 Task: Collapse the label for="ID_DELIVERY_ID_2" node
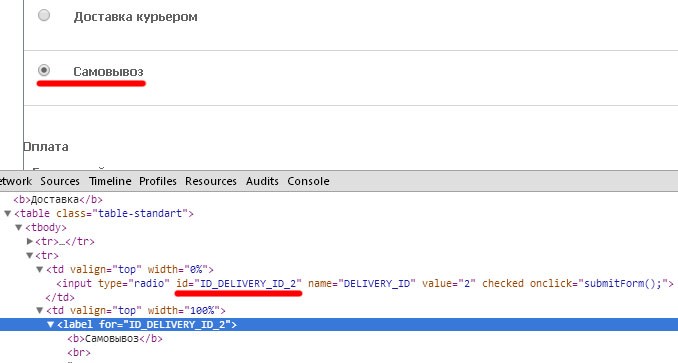tap(51, 325)
